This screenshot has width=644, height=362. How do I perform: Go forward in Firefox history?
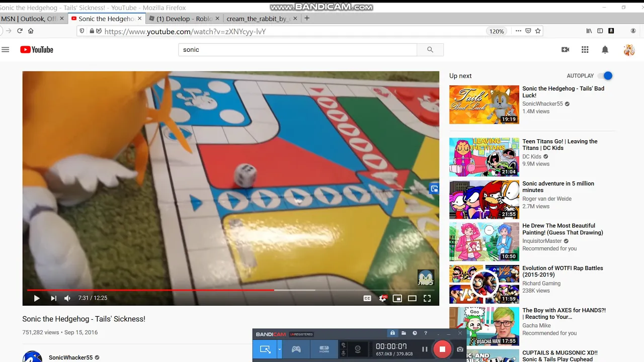pyautogui.click(x=8, y=31)
